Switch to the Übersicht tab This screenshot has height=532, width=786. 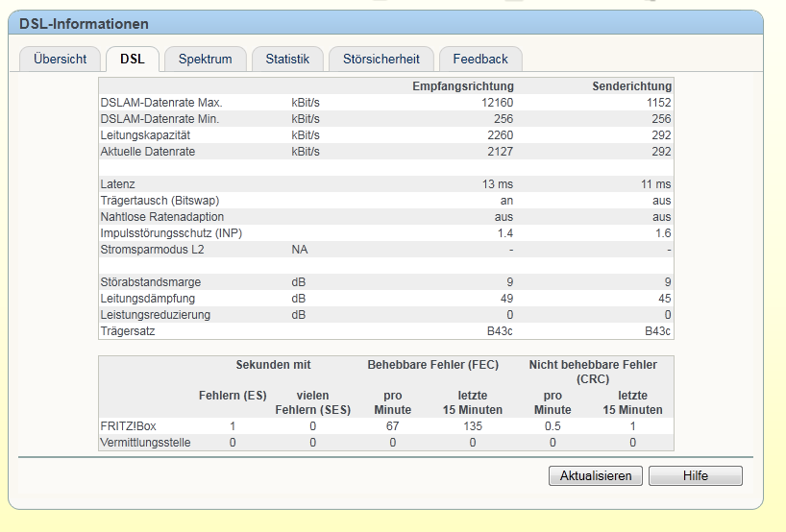click(x=60, y=59)
